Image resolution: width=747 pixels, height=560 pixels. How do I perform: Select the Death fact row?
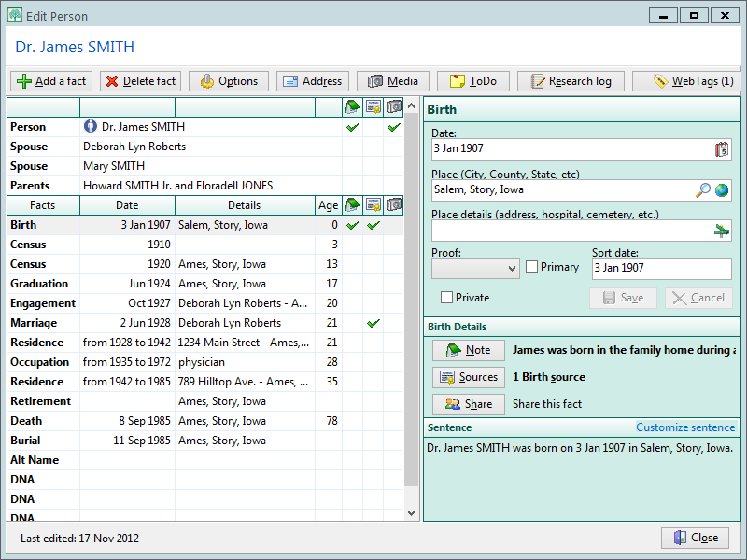26,421
